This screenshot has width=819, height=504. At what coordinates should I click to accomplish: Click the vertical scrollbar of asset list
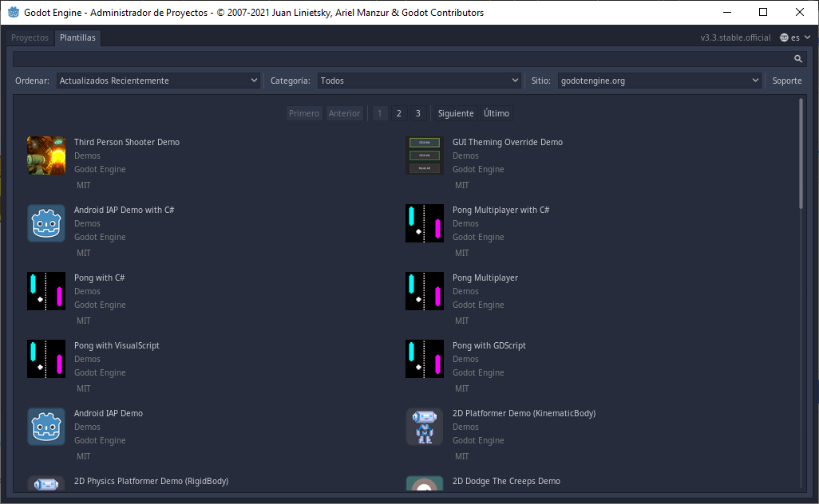tap(801, 153)
